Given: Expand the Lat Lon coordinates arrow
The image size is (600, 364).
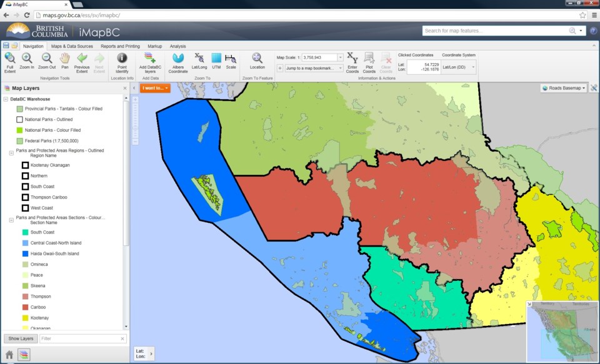Looking at the screenshot, I should (151, 353).
